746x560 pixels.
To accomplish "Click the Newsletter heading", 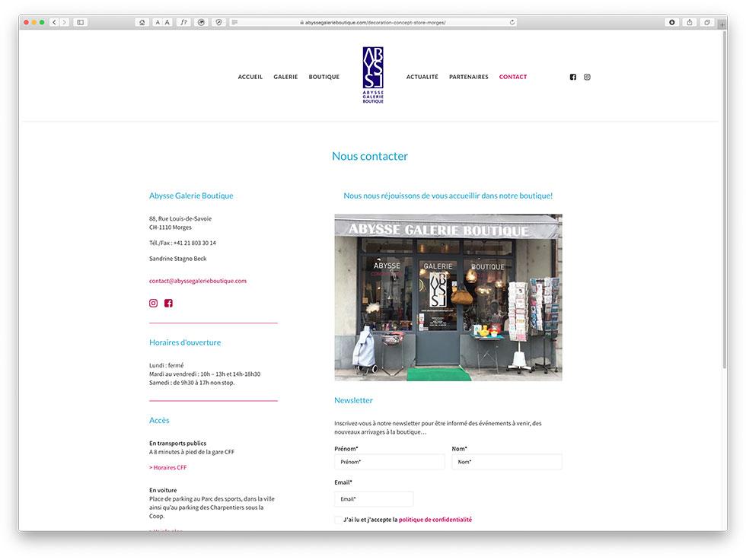I will (353, 400).
